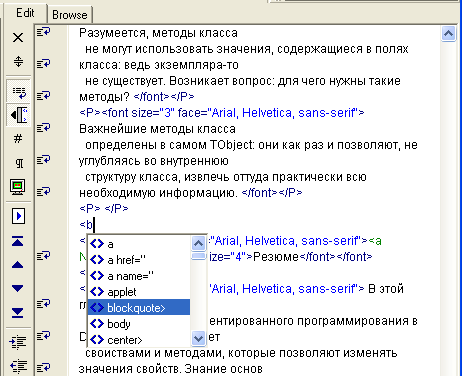The image size is (462, 376).
Task: Toggle line numbers with the # icon
Action: (18, 138)
